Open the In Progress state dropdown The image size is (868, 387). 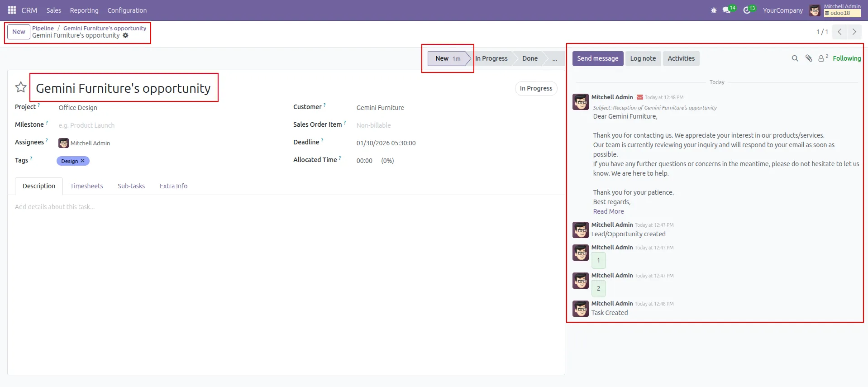536,88
